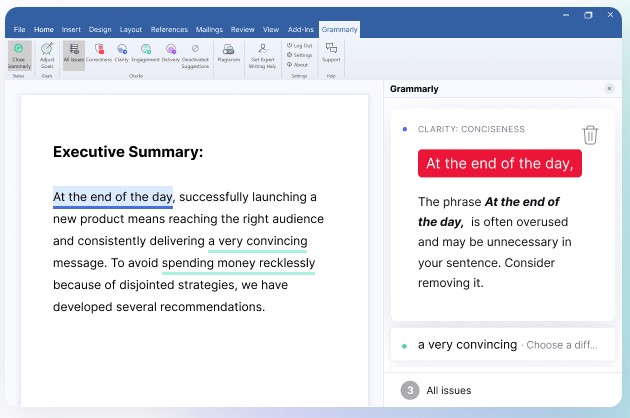Click Log Out in the ribbon

[299, 46]
